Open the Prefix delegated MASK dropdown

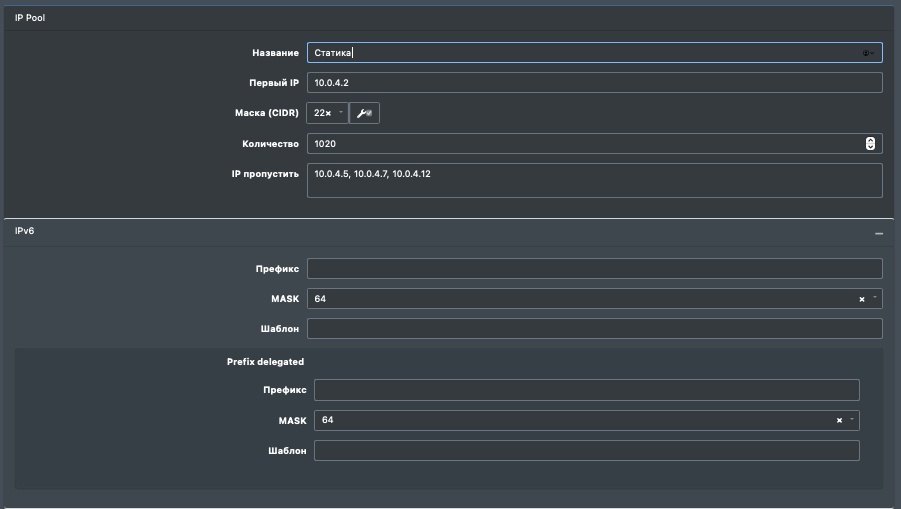tap(852, 420)
